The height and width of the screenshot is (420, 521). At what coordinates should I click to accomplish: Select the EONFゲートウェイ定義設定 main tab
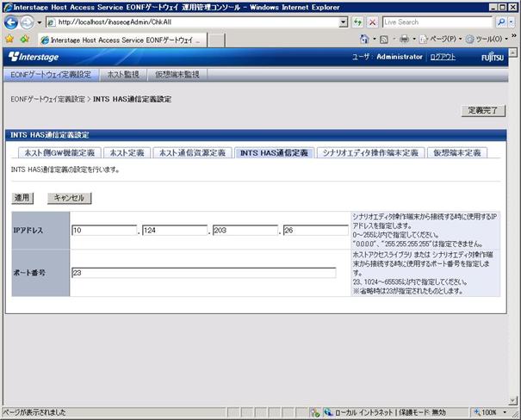[51, 75]
